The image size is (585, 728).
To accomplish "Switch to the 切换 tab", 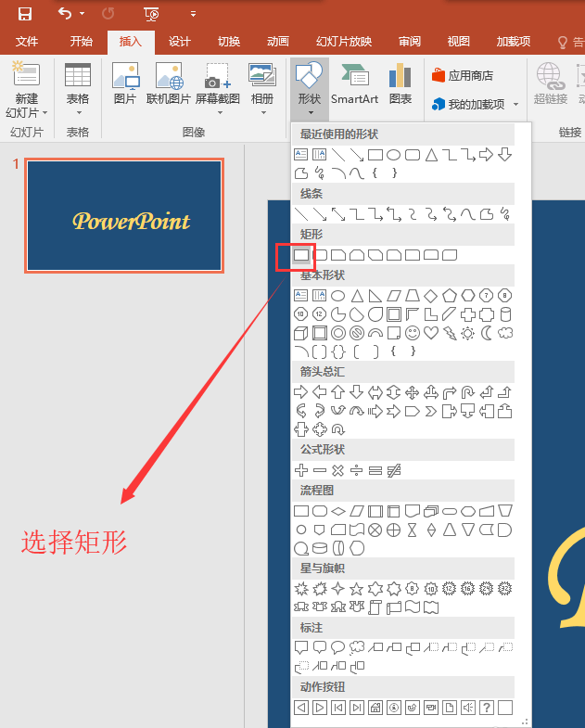I will [x=229, y=42].
